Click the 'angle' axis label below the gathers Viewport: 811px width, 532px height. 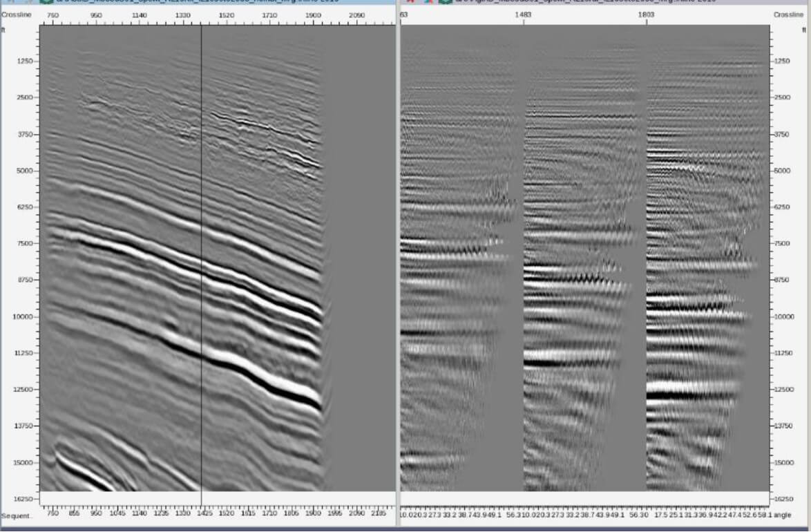click(x=783, y=515)
